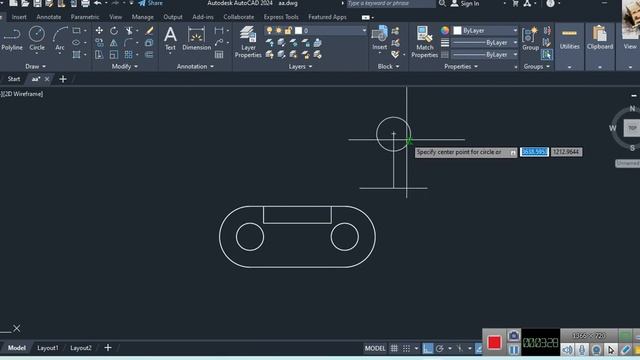Toggle the drawing grid display in status bar
Screen dimensions: 640x360
coord(394,348)
